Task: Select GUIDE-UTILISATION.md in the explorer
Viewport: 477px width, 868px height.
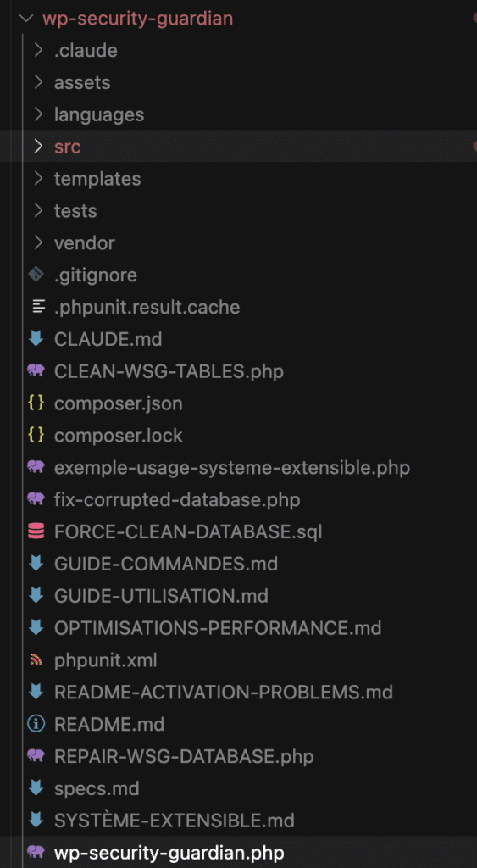Action: [239, 596]
